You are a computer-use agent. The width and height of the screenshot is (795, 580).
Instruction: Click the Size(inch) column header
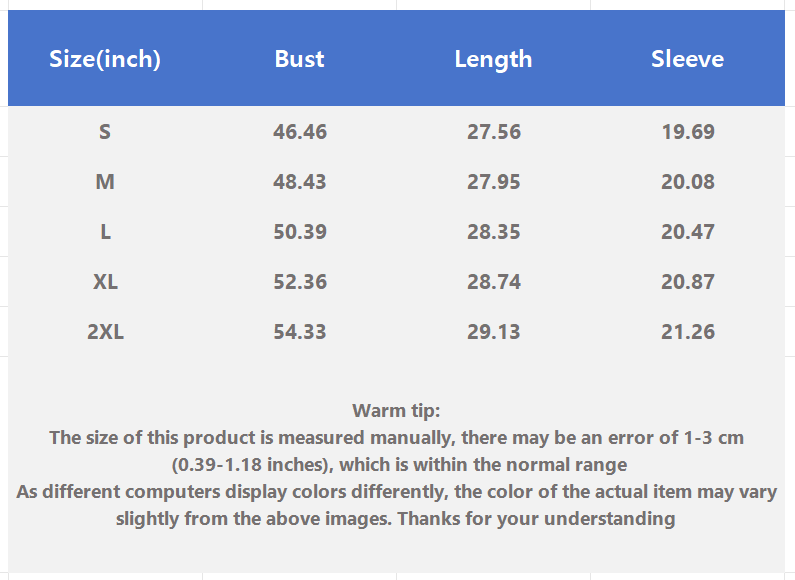click(105, 59)
